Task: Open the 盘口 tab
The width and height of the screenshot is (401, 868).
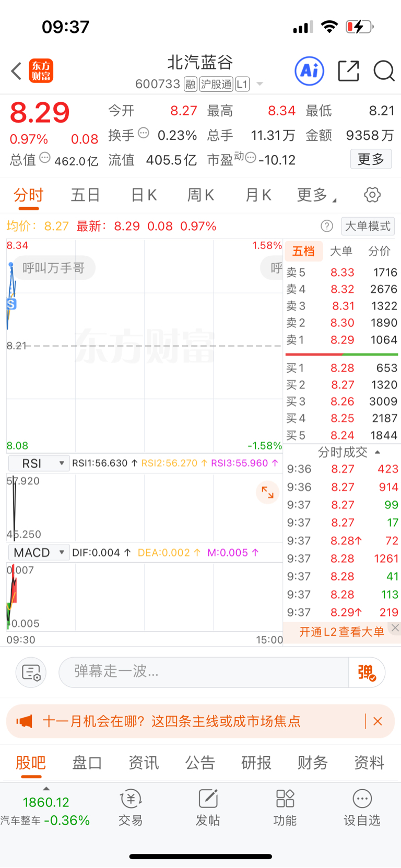Action: 87,763
